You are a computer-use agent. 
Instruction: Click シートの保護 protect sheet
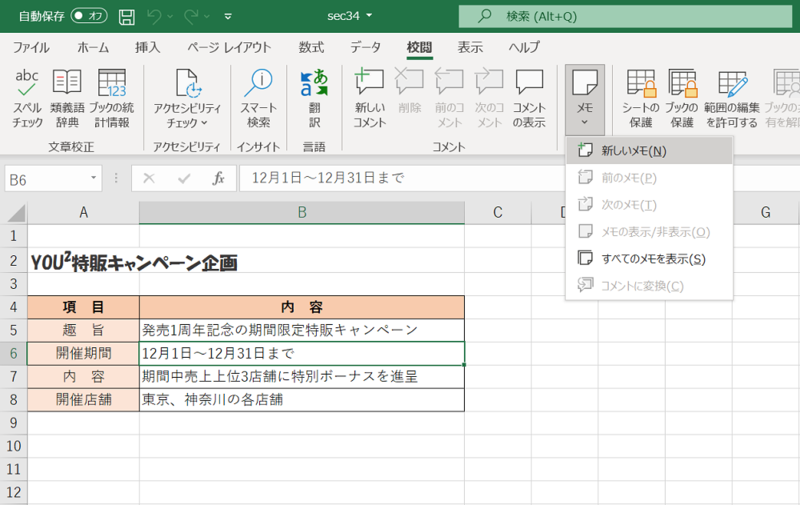tap(641, 98)
